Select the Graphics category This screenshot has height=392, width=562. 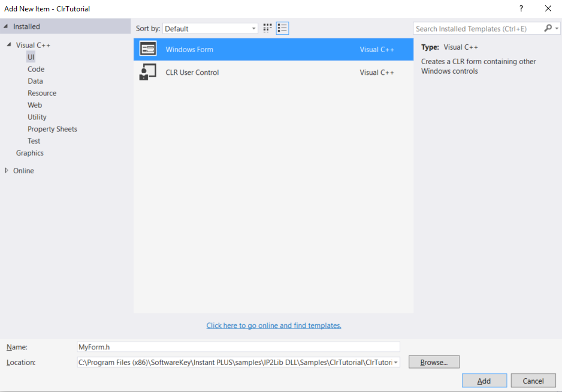tap(30, 153)
